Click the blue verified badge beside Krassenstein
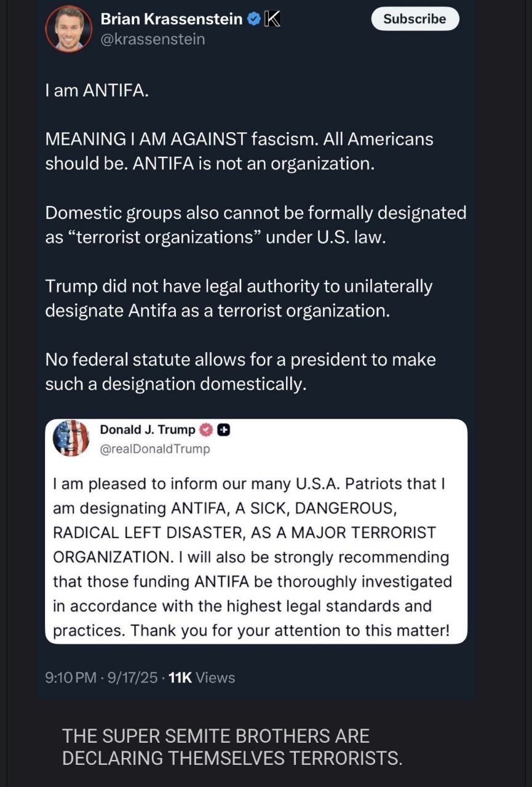 pos(253,19)
